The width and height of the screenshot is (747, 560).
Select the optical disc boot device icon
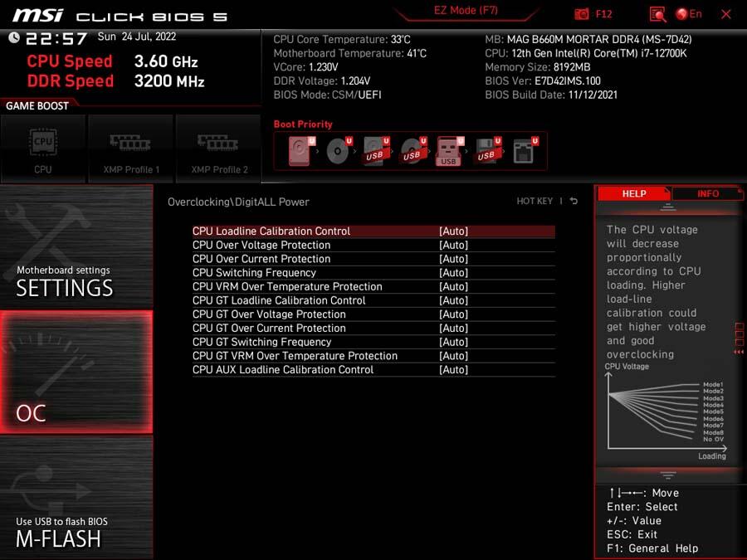pos(339,151)
